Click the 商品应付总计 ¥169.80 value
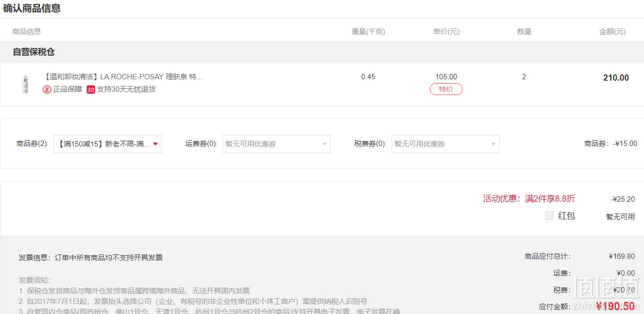Viewport: 644px width, 314px height. (x=621, y=256)
